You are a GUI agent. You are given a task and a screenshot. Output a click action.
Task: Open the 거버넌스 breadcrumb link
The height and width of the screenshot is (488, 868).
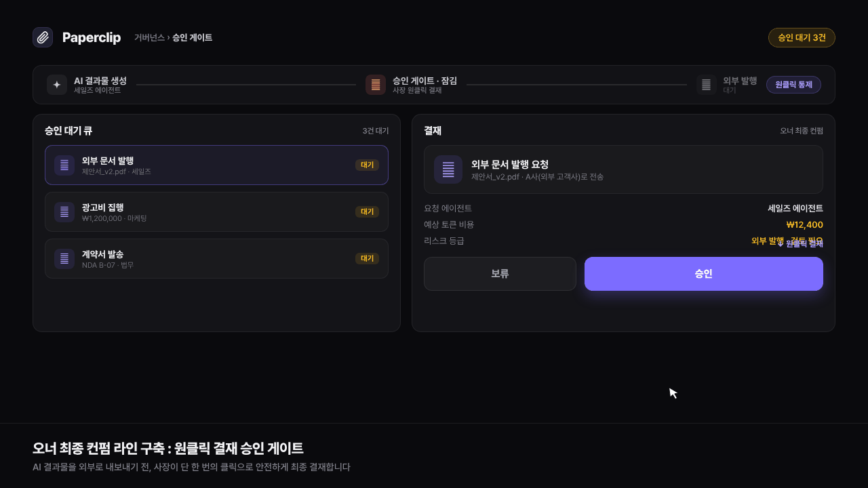[x=149, y=38]
